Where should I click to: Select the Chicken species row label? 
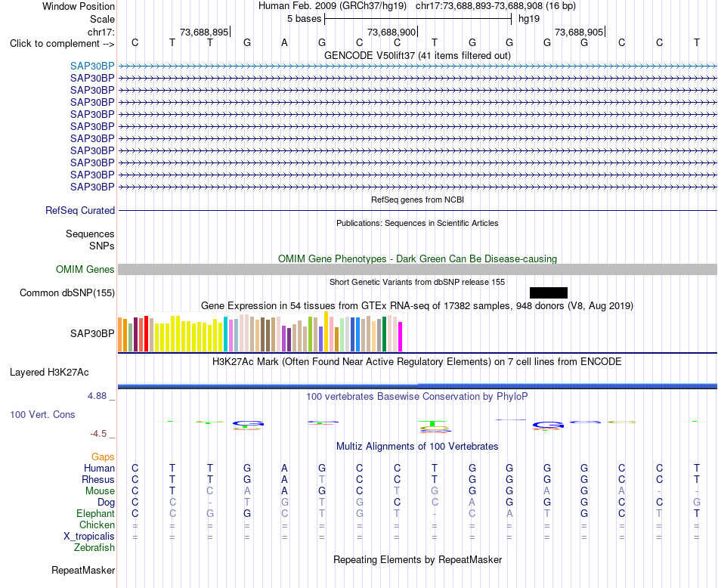pyautogui.click(x=97, y=525)
